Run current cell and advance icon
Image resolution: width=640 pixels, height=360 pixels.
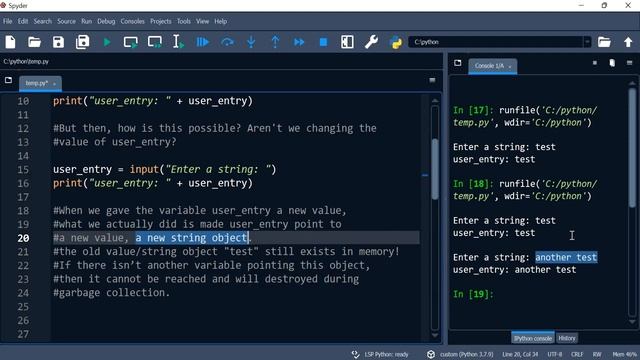[155, 42]
